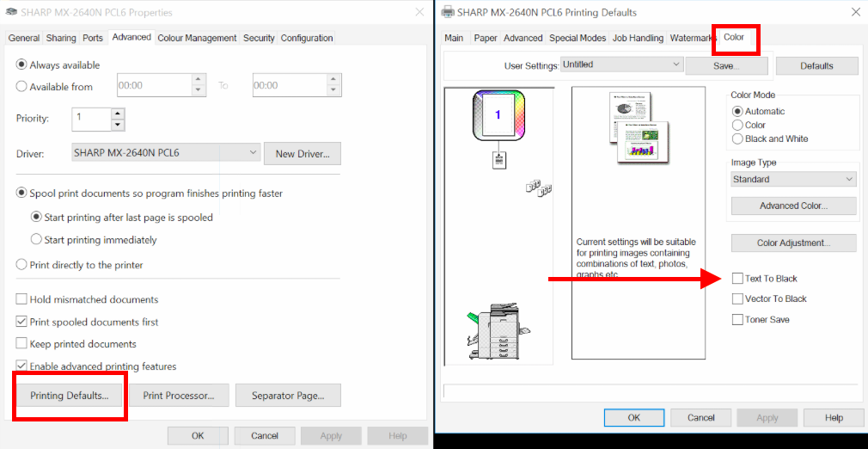
Task: Enable Keep printed documents checkbox
Action: (x=21, y=344)
